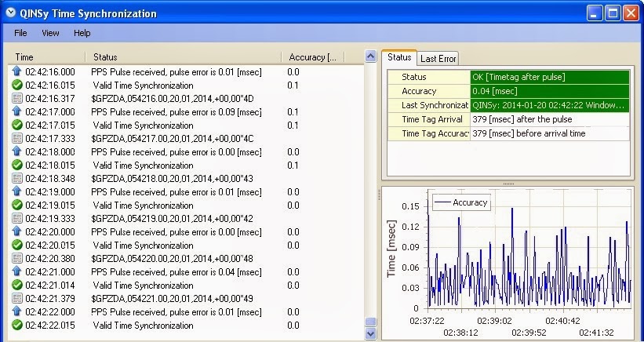Click the log scroll down arrow
Image resolution: width=644 pixels, height=342 pixels.
point(371,334)
